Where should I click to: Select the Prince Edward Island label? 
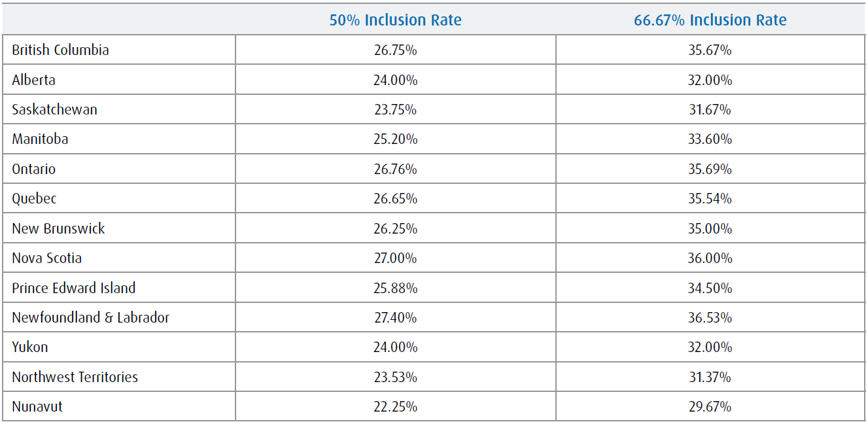[x=74, y=288]
